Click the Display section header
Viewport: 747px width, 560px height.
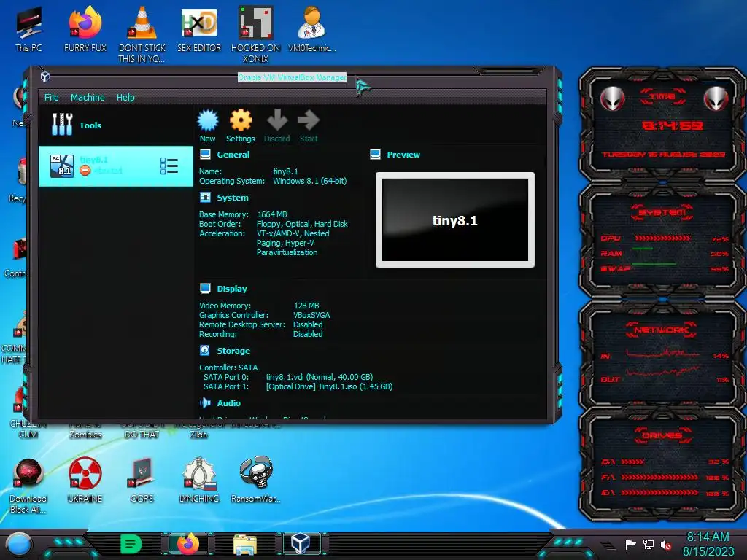point(232,289)
